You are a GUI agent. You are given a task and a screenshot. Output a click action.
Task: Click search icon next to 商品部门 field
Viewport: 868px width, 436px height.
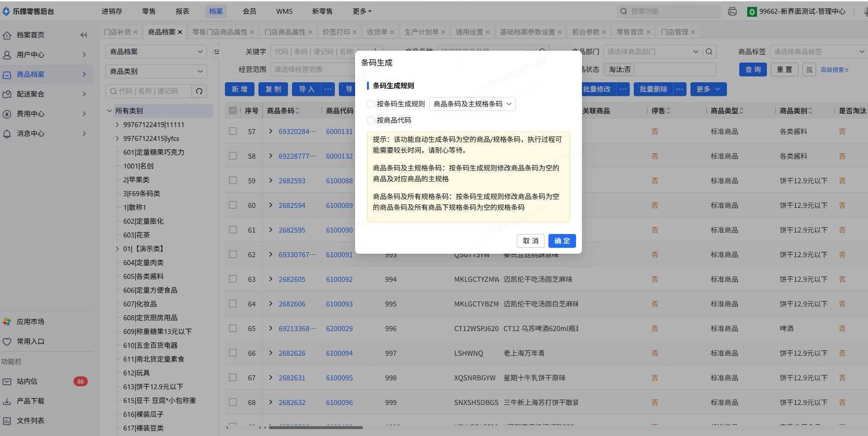pyautogui.click(x=709, y=52)
